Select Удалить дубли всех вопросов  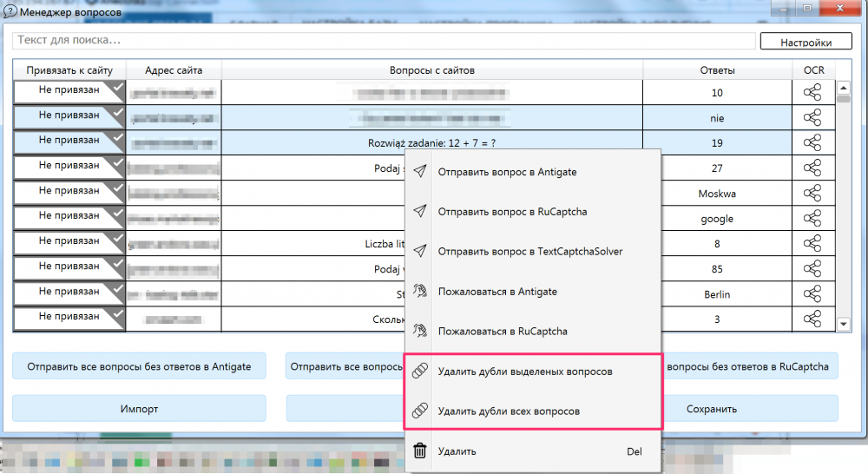point(533,411)
